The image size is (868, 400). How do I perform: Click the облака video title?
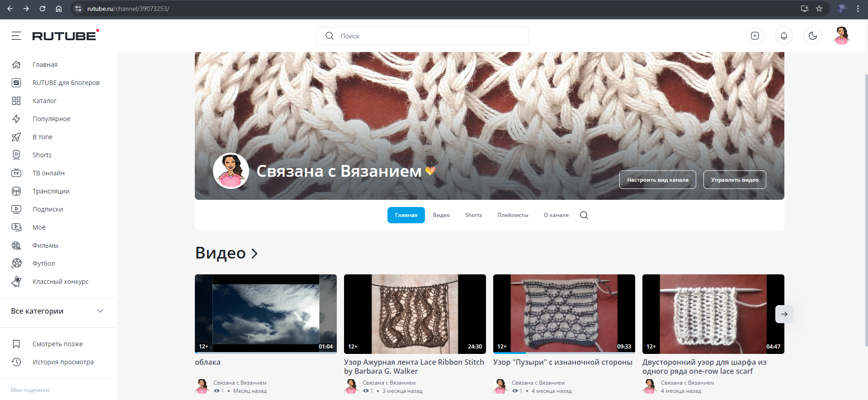[208, 362]
